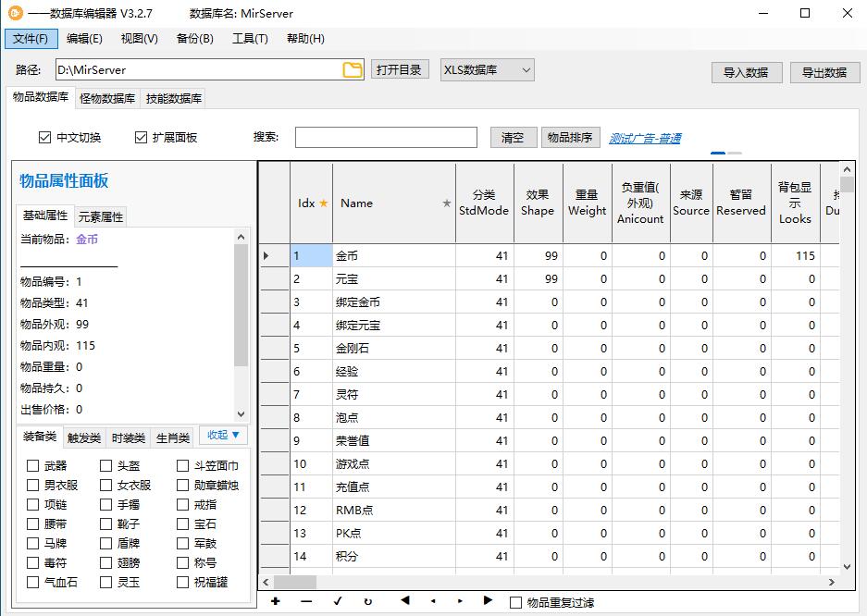Click the 打开目录 button
Viewport: 867px width, 616px height.
pyautogui.click(x=399, y=69)
